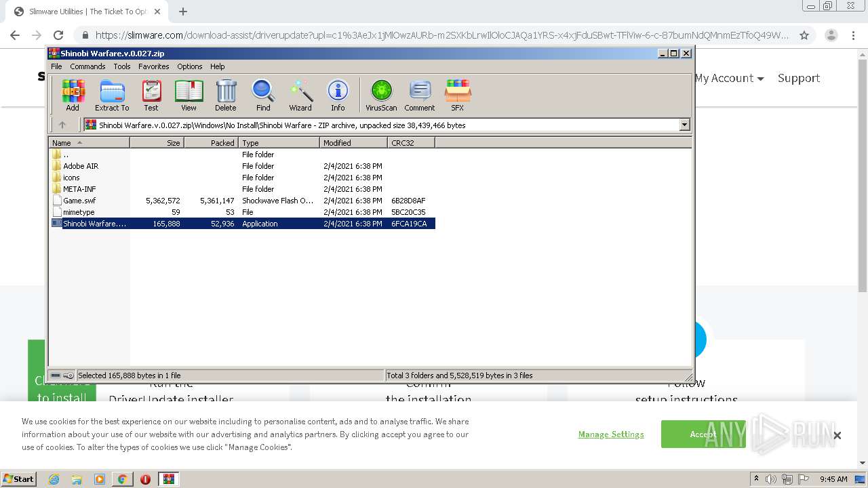Image resolution: width=868 pixels, height=488 pixels.
Task: Open the WinRAR Help menu
Action: (217, 66)
